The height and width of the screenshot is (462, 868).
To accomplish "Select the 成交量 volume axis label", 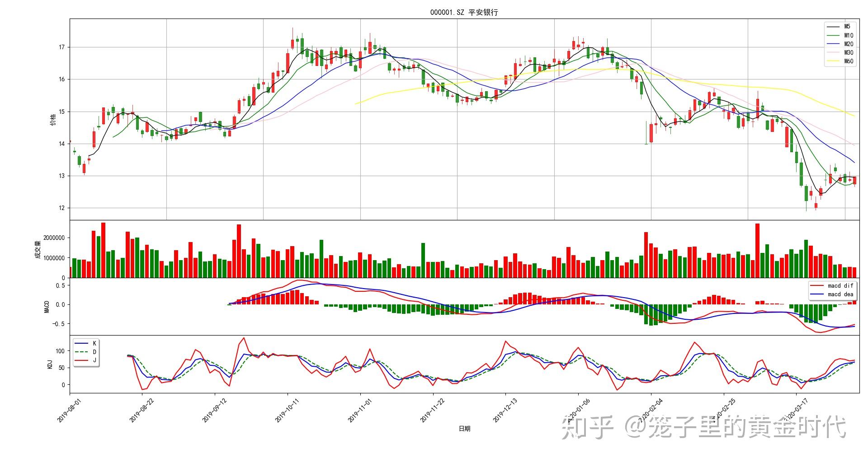I will click(38, 249).
